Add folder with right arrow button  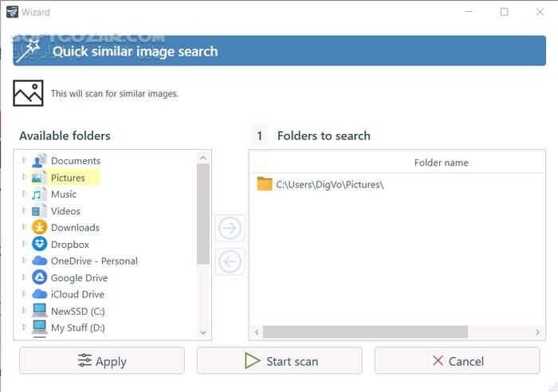point(230,228)
